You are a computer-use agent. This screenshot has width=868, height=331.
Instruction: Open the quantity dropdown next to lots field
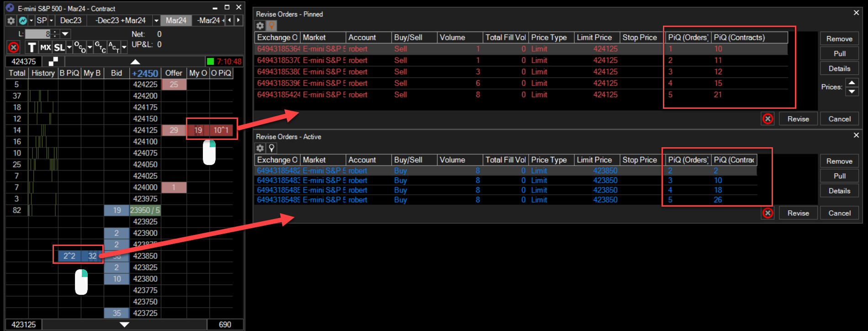coord(65,34)
